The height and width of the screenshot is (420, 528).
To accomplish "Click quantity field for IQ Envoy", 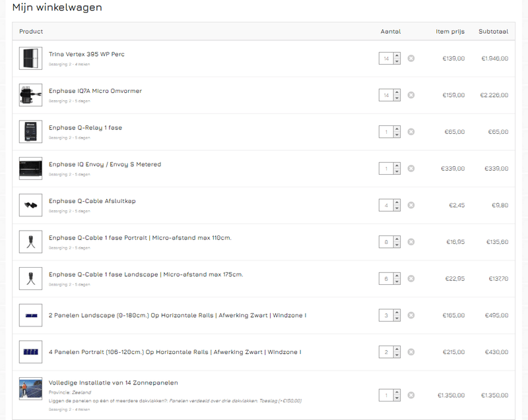I will coord(386,169).
